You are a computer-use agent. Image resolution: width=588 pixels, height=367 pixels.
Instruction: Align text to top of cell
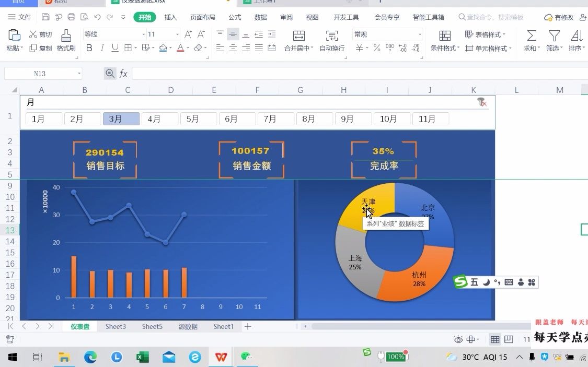(220, 34)
